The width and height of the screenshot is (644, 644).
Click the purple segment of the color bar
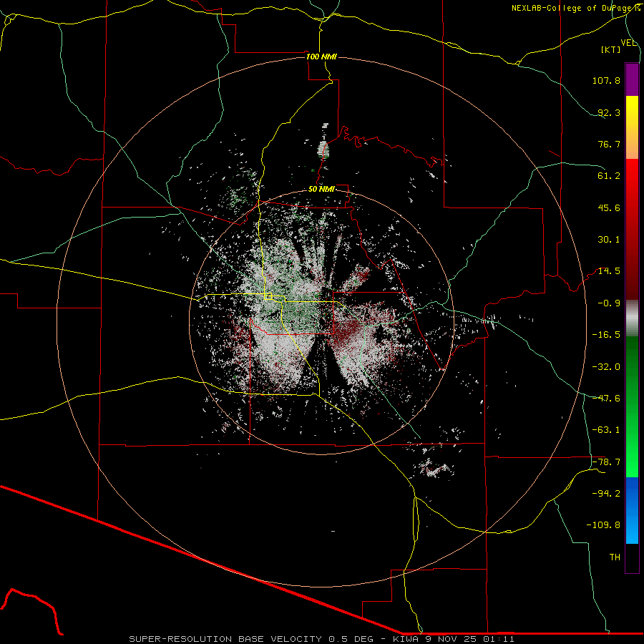(632, 79)
